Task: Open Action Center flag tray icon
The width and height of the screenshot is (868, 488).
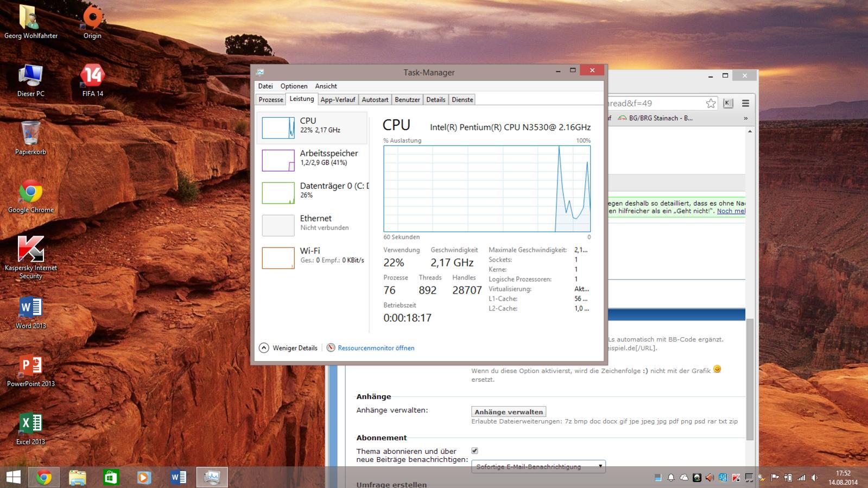Action: (775, 478)
